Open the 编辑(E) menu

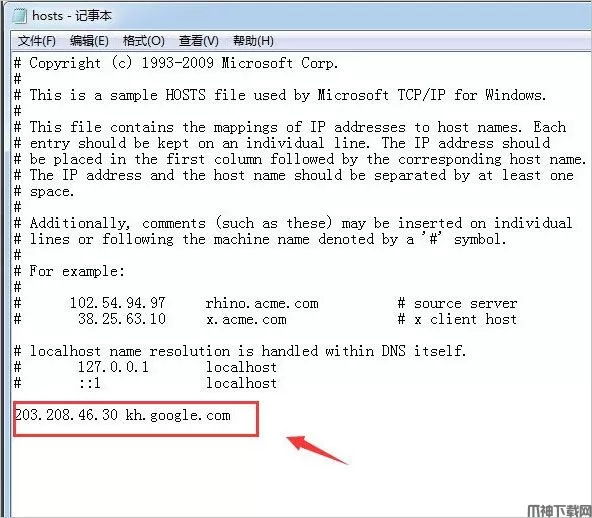(89, 40)
